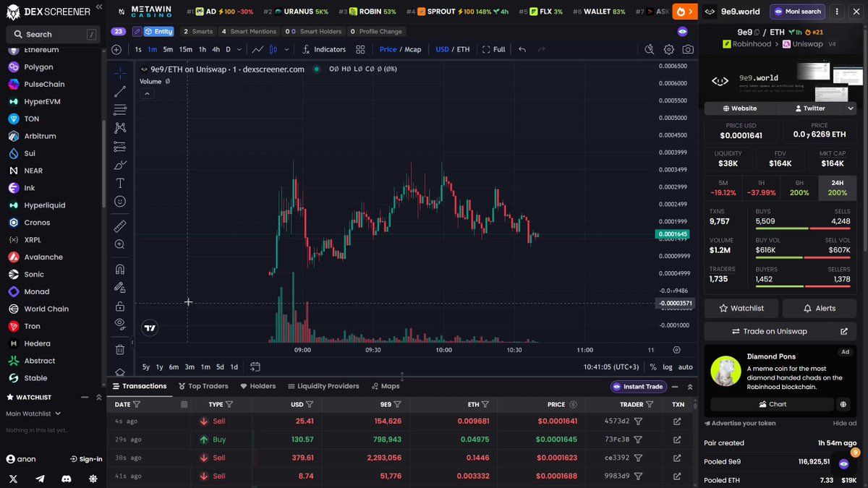Click the go-to-date calendar icon
The image size is (868, 488).
pos(255,367)
